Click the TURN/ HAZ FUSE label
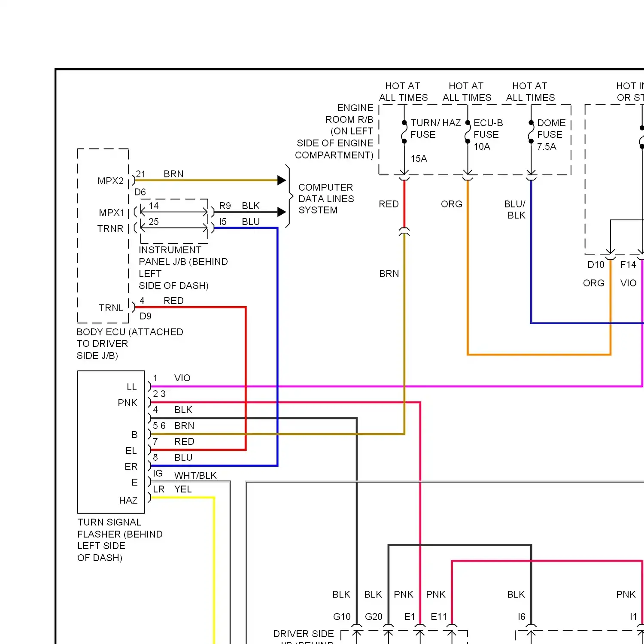This screenshot has height=644, width=644. pos(435,129)
